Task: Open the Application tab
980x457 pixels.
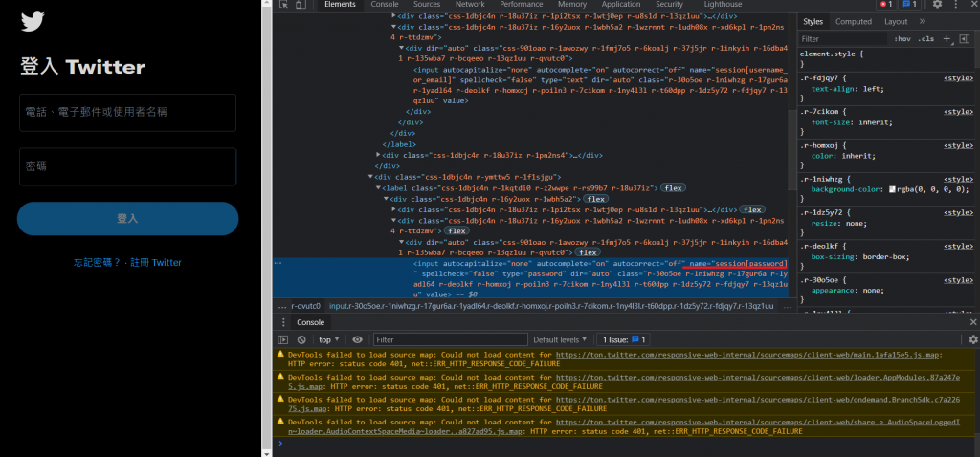Action: (620, 5)
